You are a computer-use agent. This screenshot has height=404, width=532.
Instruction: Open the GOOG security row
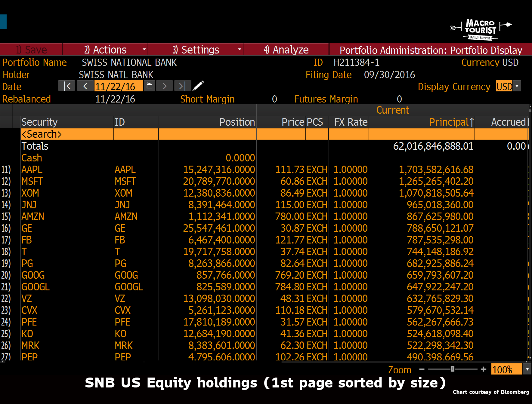click(265, 275)
